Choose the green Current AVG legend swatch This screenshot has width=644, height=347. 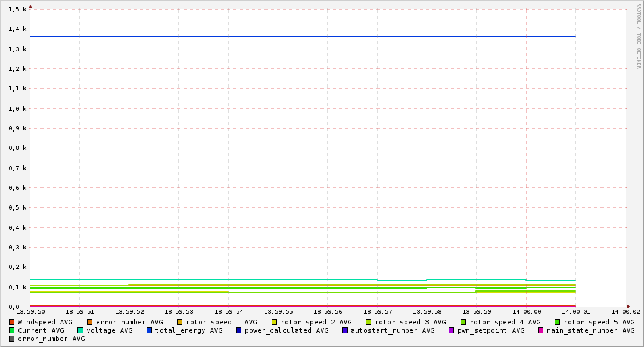click(12, 330)
